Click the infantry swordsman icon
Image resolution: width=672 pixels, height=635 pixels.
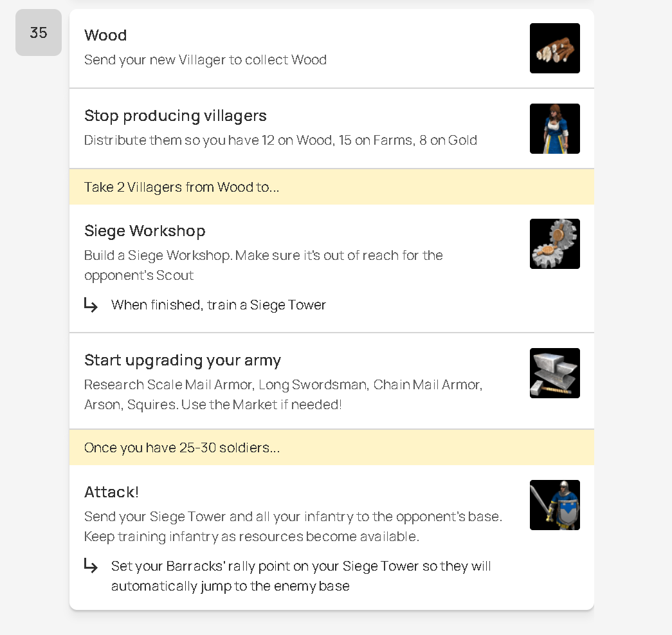pos(554,505)
